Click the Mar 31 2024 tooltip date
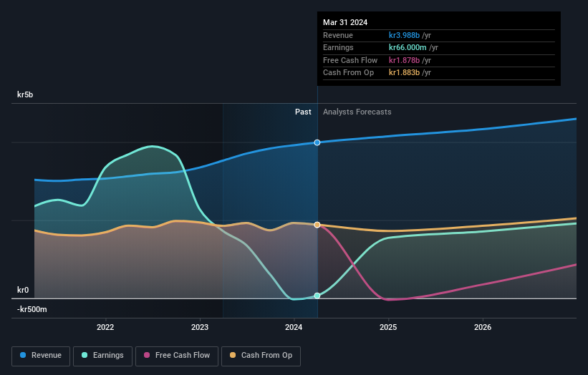588x375 pixels. click(x=345, y=22)
